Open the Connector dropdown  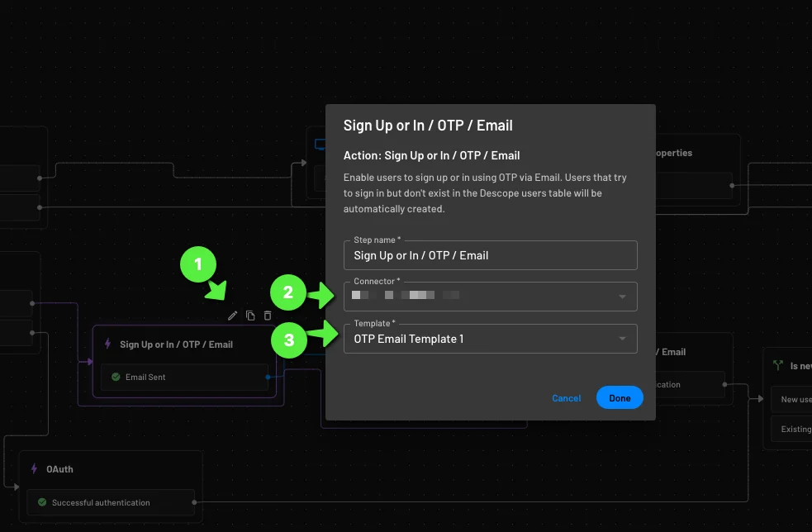tap(490, 297)
